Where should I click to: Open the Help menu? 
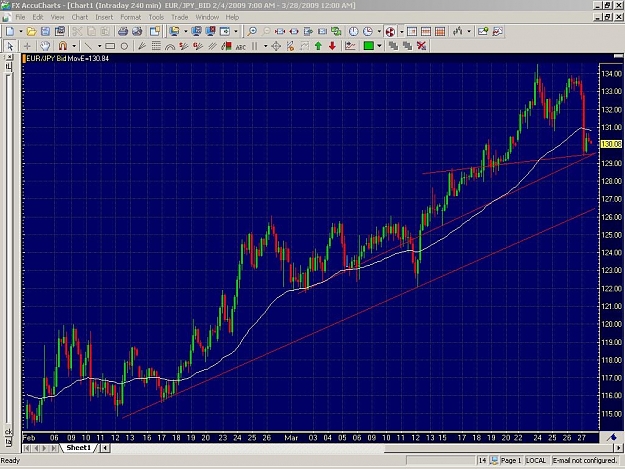click(232, 17)
